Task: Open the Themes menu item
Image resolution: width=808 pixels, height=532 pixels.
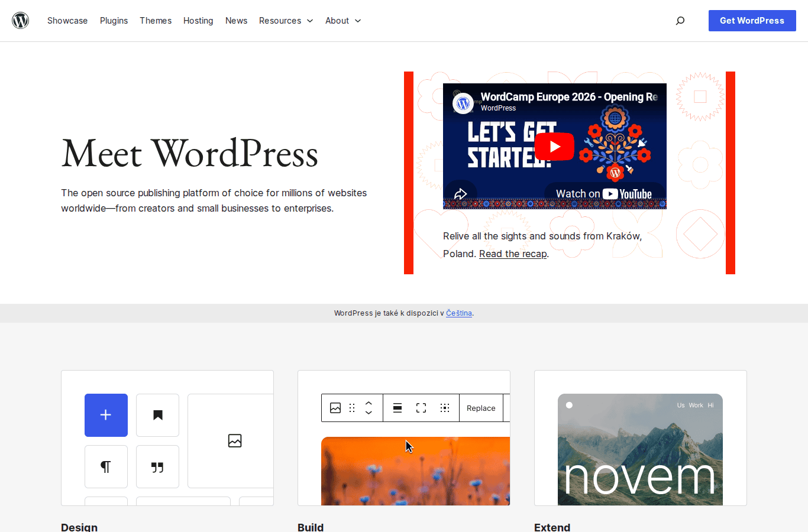Action: click(156, 21)
